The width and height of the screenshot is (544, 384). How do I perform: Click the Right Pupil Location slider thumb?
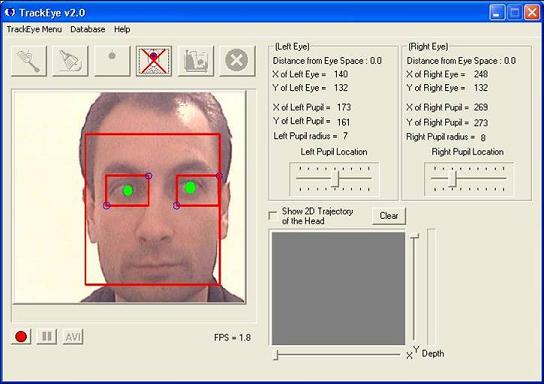coord(452,179)
